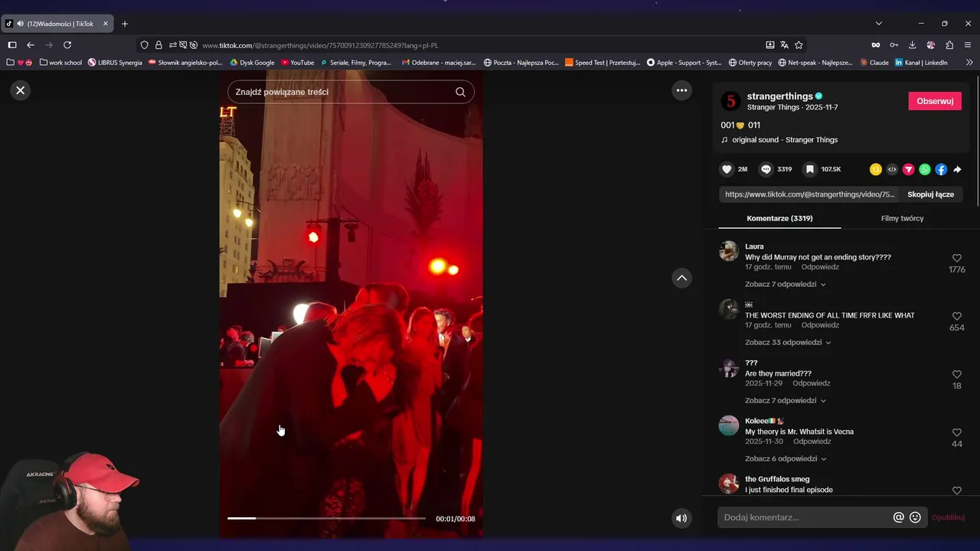Click the video progress bar

pyautogui.click(x=326, y=518)
